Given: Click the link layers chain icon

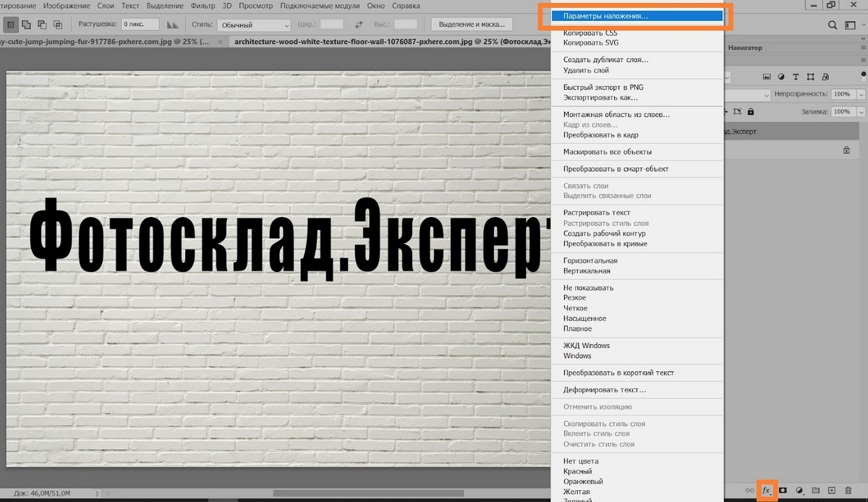Looking at the screenshot, I should 749,490.
